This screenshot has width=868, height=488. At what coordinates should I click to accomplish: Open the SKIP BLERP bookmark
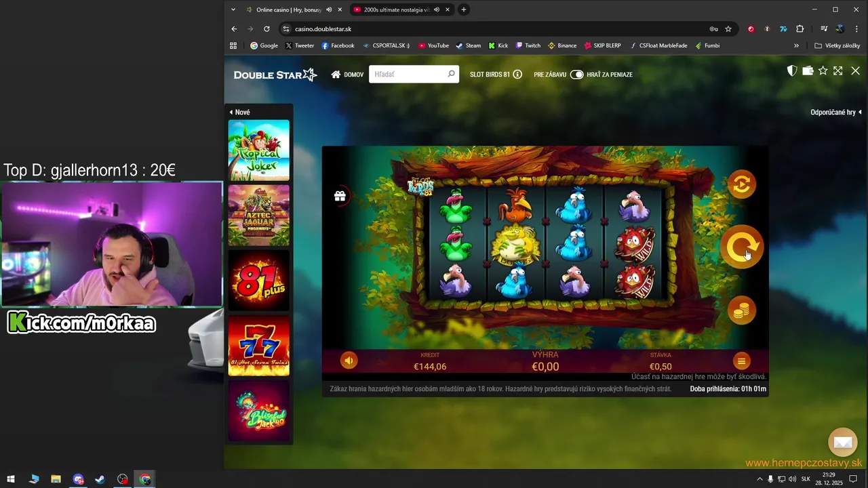coord(601,45)
